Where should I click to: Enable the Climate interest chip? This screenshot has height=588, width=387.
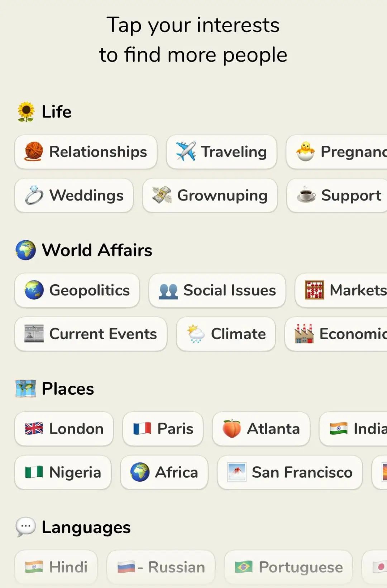point(226,334)
